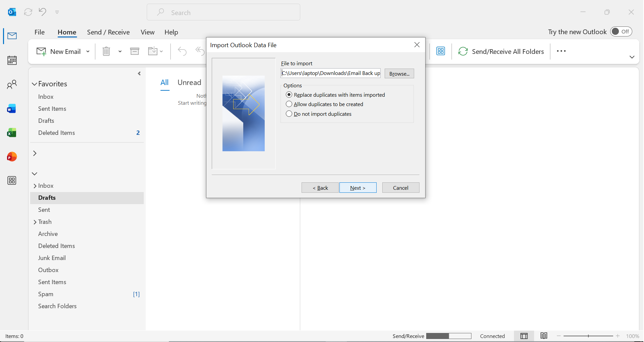Viewport: 644px width, 342px height.
Task: Click the Reply arrow icon
Action: point(182,51)
